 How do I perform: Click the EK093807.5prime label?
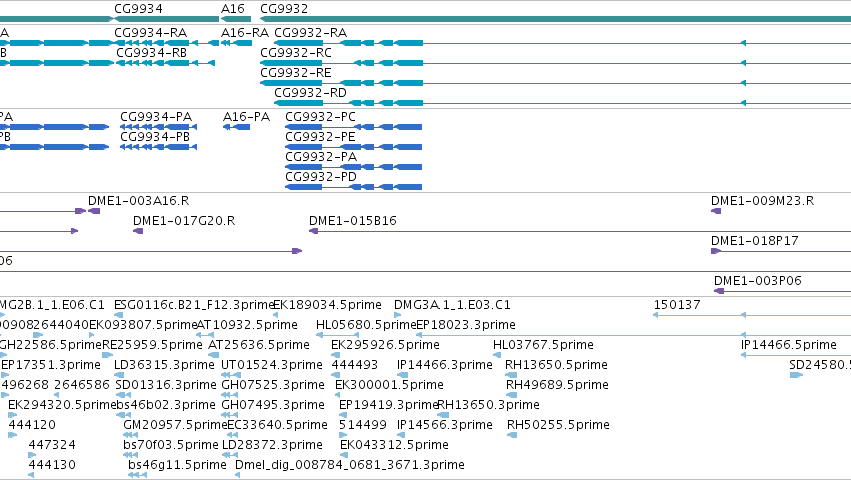(143, 325)
